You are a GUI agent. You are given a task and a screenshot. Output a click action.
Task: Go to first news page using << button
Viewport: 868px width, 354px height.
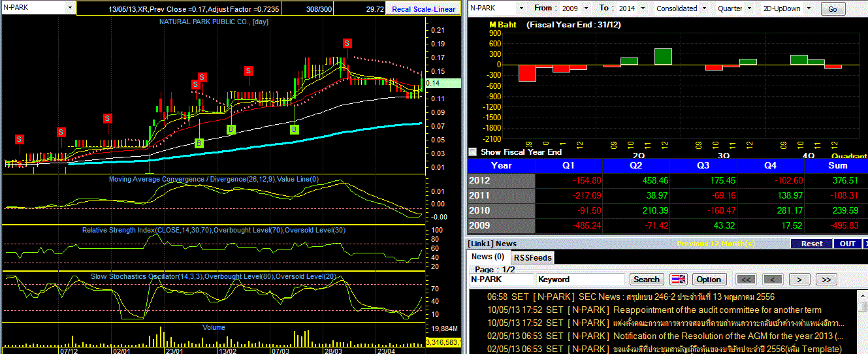(747, 279)
